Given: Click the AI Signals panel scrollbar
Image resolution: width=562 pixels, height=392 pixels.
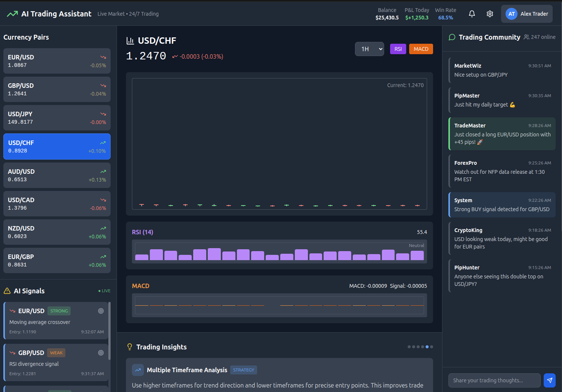Looking at the screenshot, I should point(109,331).
